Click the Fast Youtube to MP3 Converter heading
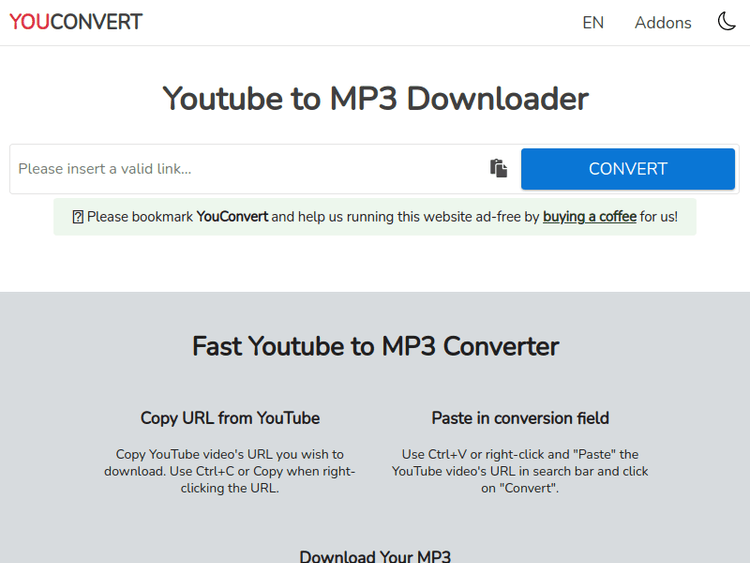Viewport: 750px width, 563px height. pyautogui.click(x=375, y=346)
